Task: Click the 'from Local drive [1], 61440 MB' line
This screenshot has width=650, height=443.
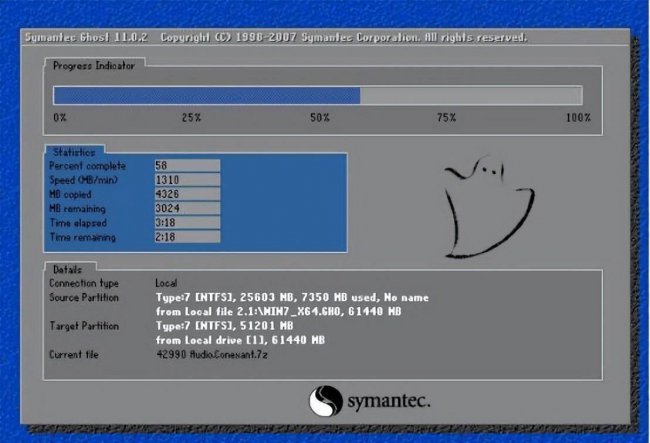Action: (240, 340)
